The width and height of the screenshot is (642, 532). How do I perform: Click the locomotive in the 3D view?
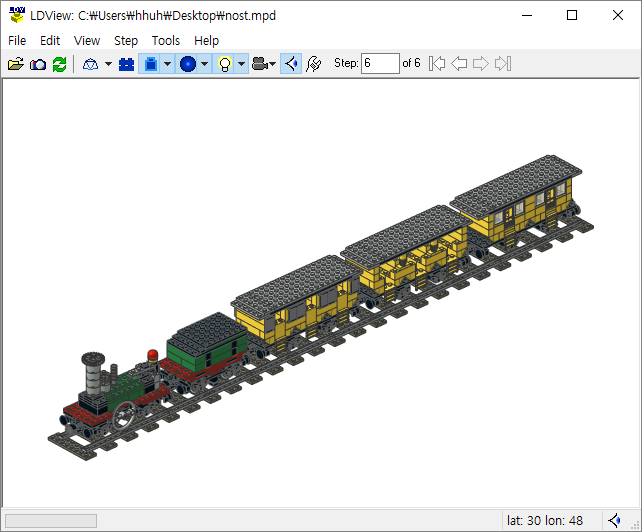[115, 395]
